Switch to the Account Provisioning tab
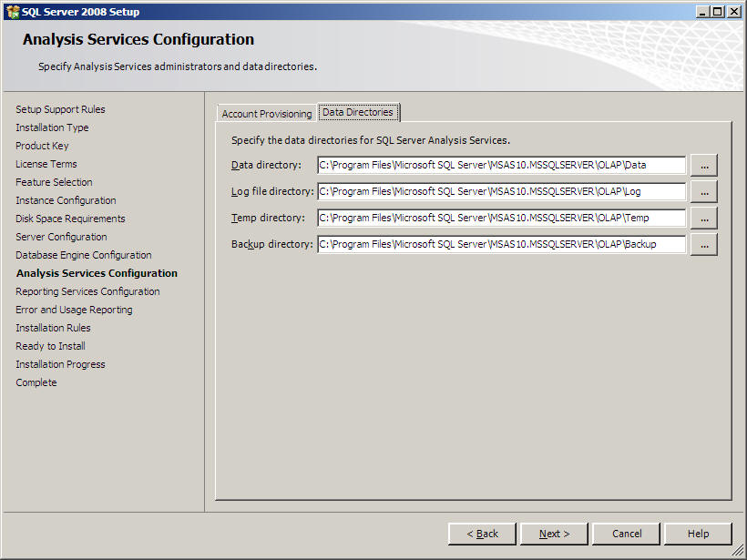The image size is (747, 560). [267, 114]
